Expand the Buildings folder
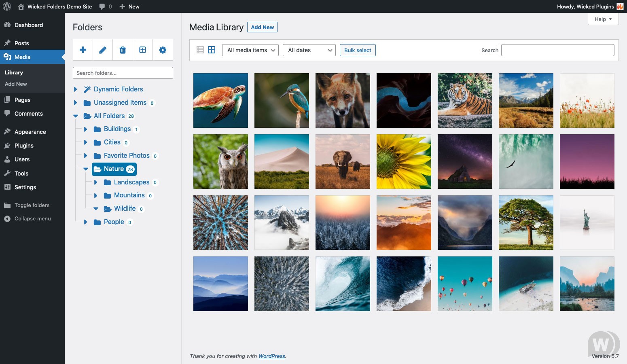This screenshot has width=627, height=364. click(85, 129)
